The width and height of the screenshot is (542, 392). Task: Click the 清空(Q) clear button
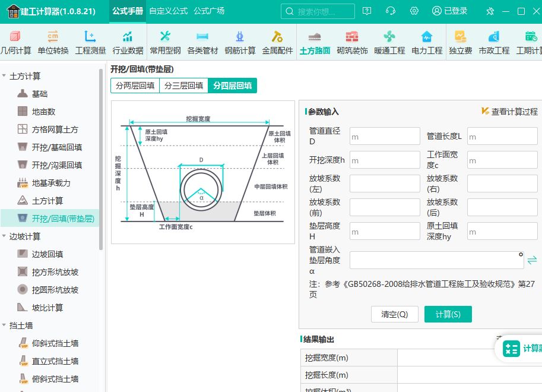tap(394, 314)
